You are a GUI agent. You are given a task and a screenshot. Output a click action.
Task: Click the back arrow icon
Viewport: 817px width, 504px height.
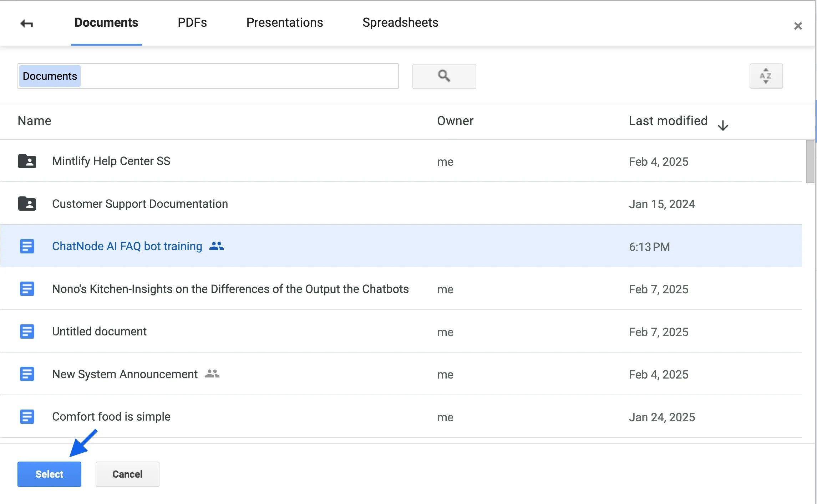[27, 24]
